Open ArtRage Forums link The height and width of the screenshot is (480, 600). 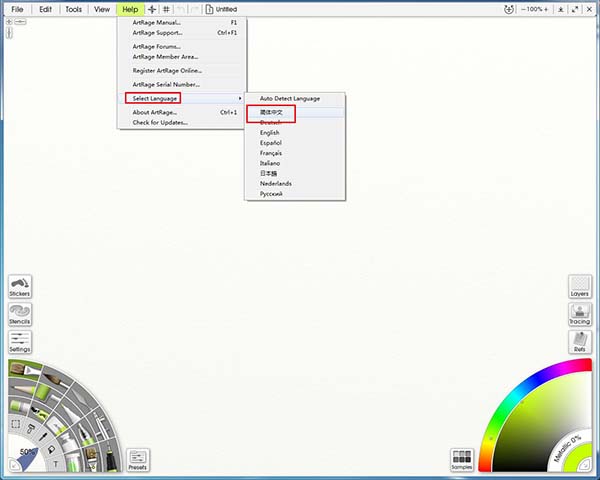click(157, 46)
